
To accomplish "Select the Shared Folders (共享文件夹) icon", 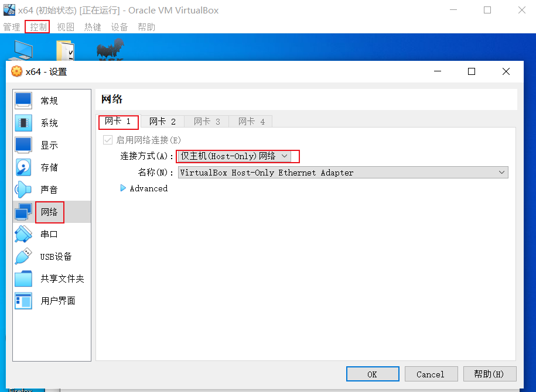I will coord(23,278).
